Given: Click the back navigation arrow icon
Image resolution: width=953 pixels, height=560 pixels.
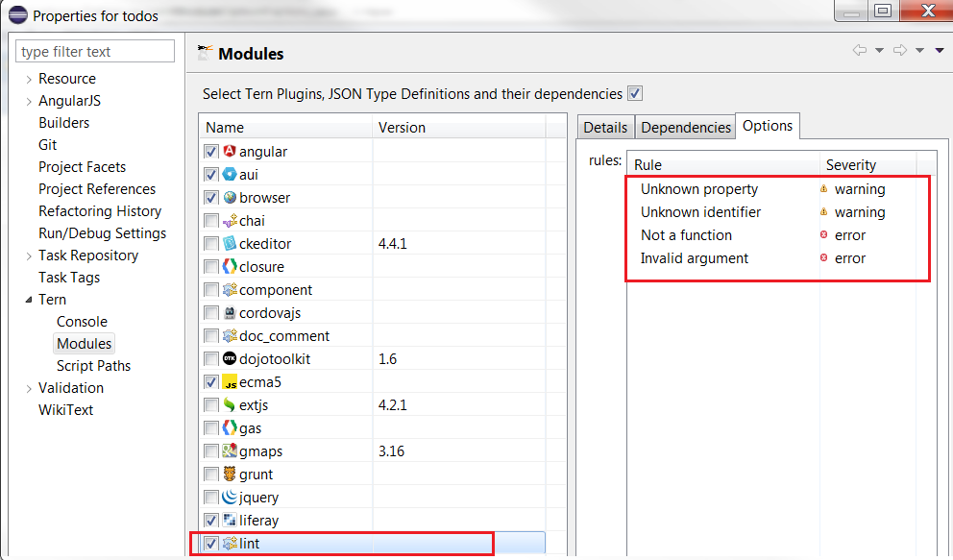Looking at the screenshot, I should coord(860,51).
